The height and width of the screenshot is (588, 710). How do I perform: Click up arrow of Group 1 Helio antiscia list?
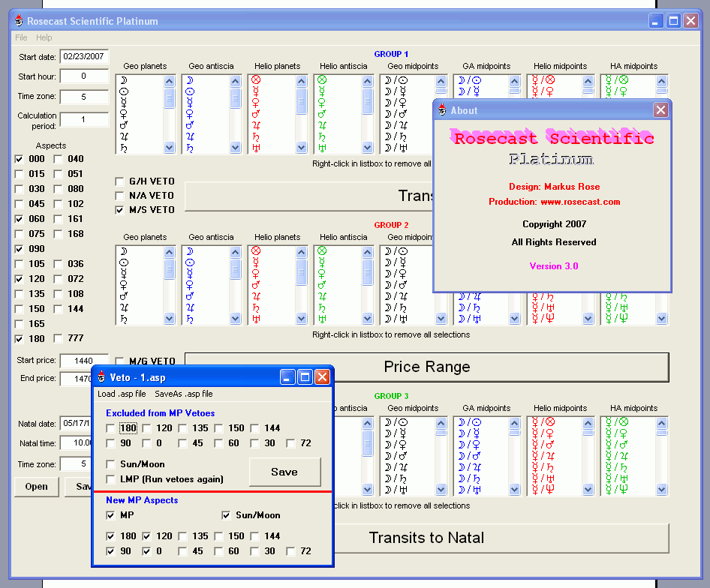(368, 82)
